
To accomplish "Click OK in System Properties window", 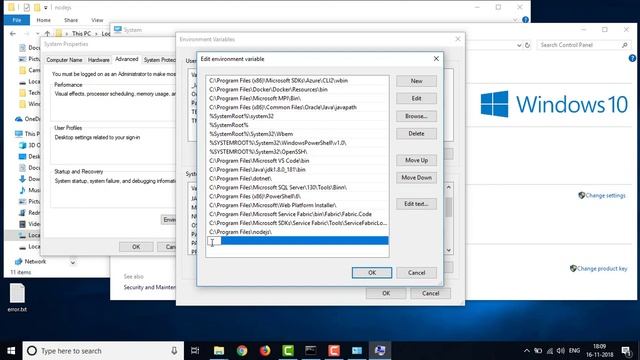I will tap(136, 247).
